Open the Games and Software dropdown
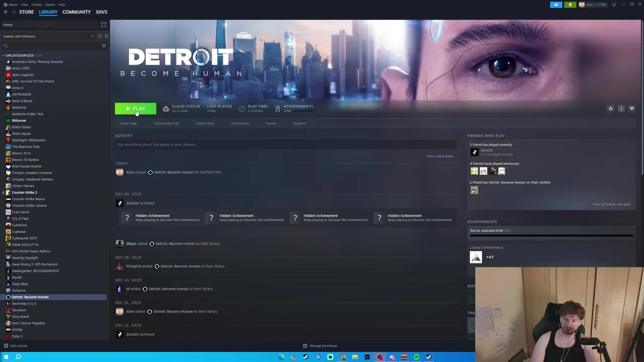644x362 pixels. point(48,36)
